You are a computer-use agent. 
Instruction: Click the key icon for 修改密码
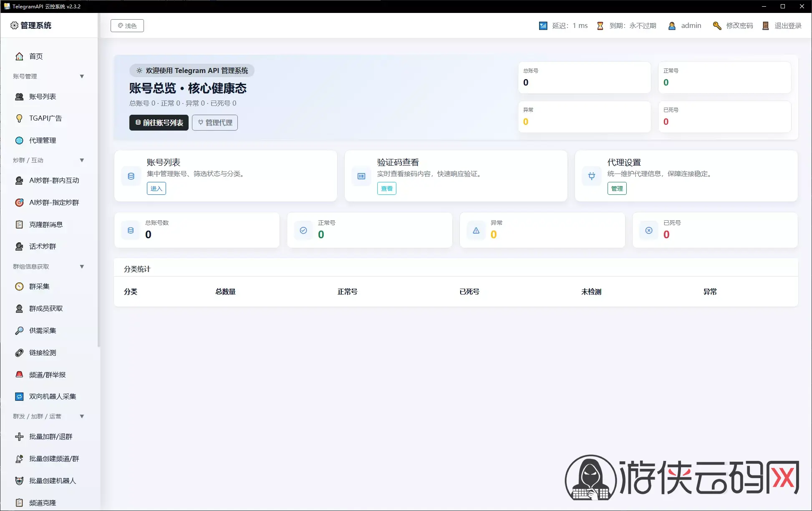pyautogui.click(x=717, y=26)
